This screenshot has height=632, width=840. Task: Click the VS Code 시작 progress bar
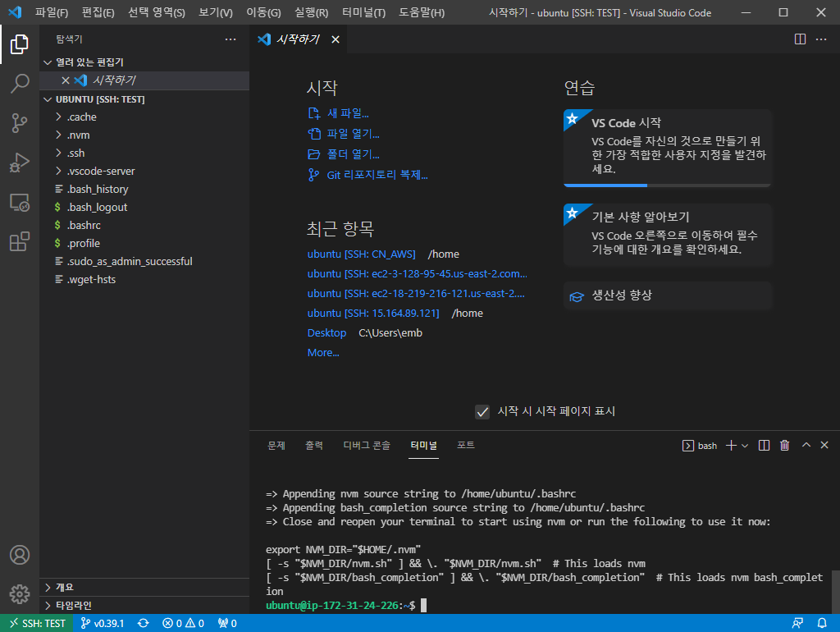coord(668,185)
